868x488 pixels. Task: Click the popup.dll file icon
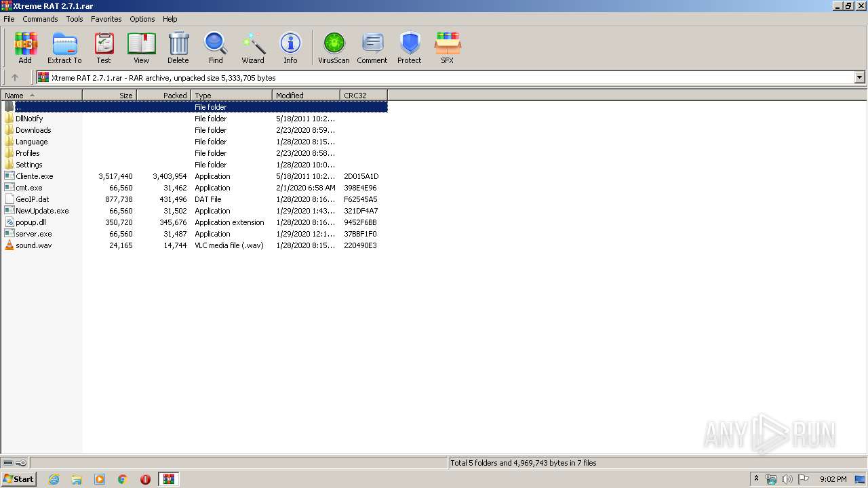9,222
